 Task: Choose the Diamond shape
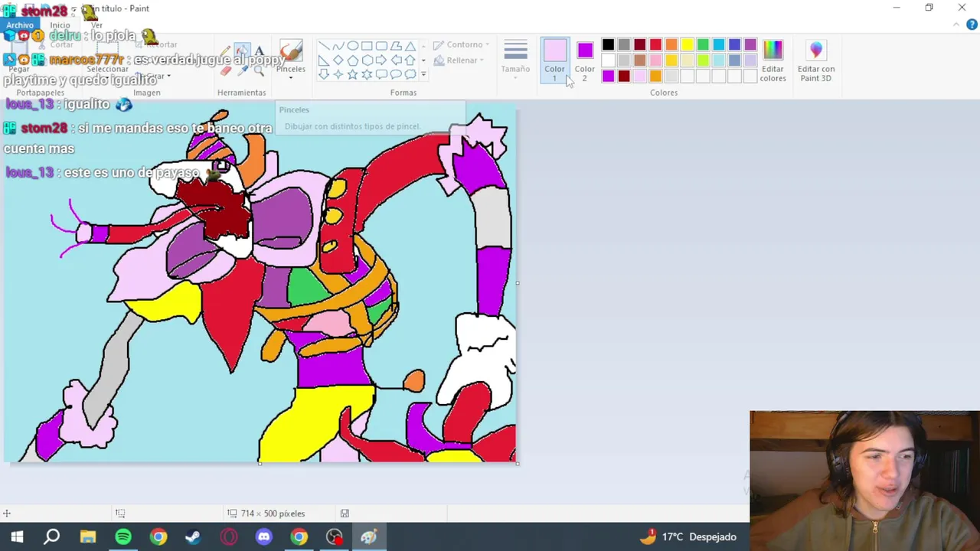[338, 60]
